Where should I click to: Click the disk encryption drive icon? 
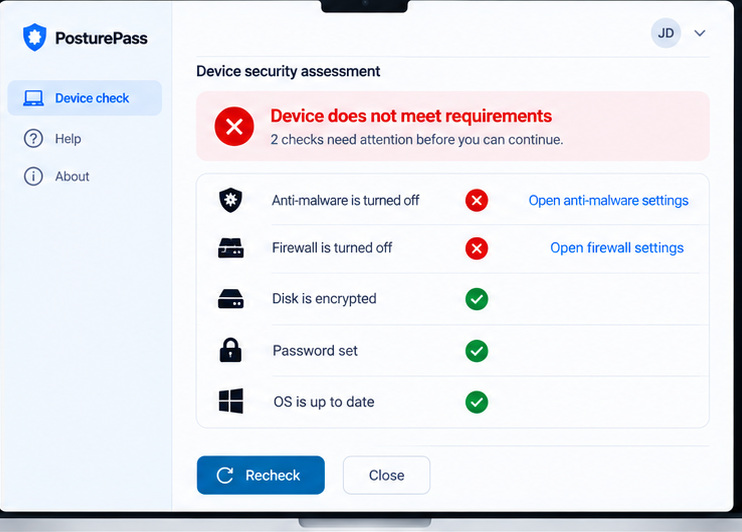click(230, 299)
